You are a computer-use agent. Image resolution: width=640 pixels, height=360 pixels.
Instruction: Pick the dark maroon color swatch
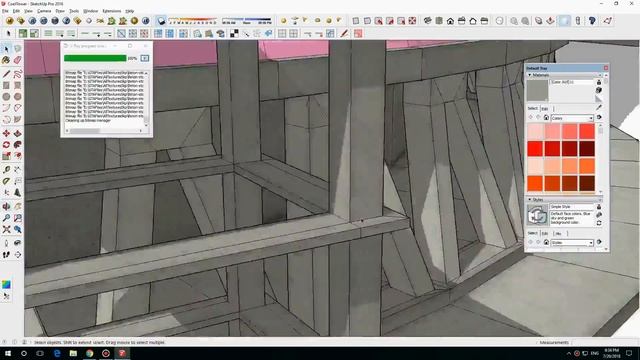point(587,149)
